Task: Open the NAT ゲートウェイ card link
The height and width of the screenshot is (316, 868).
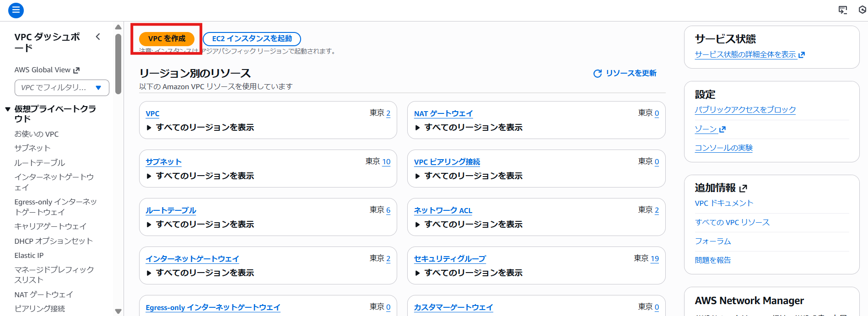Action: coord(443,113)
